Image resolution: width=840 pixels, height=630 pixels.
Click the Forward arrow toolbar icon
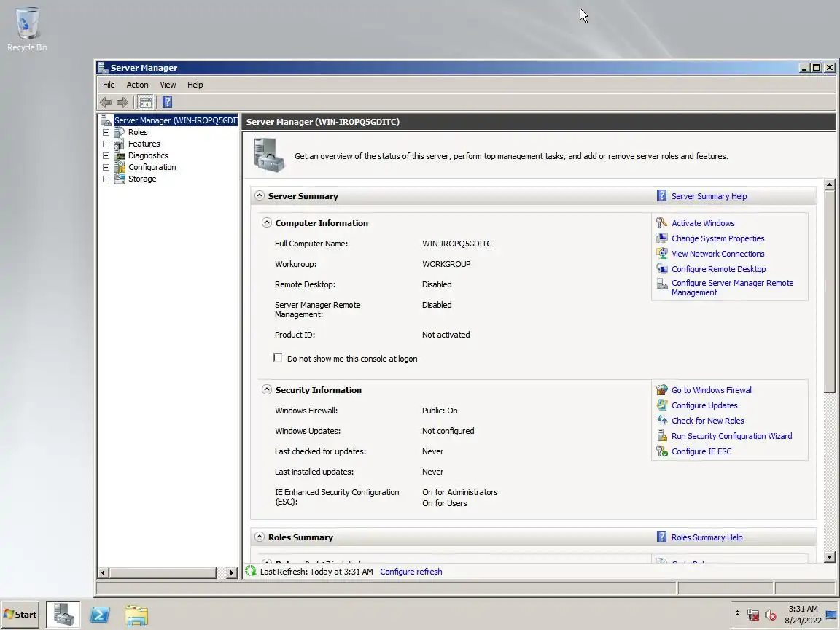tap(122, 102)
